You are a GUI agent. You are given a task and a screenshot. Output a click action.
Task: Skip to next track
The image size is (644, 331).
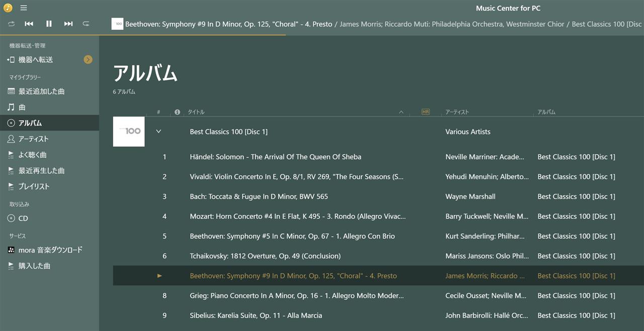coord(68,24)
